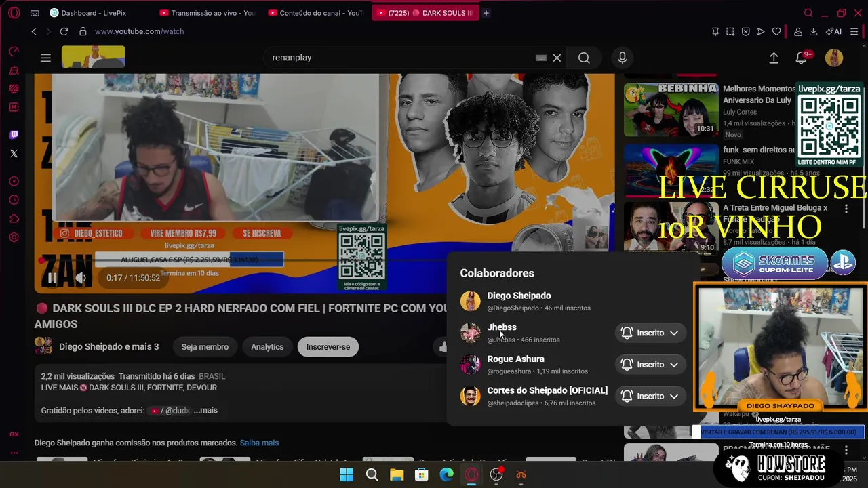Click the GX label in the sidebar
The height and width of the screenshot is (488, 868).
[x=14, y=434]
